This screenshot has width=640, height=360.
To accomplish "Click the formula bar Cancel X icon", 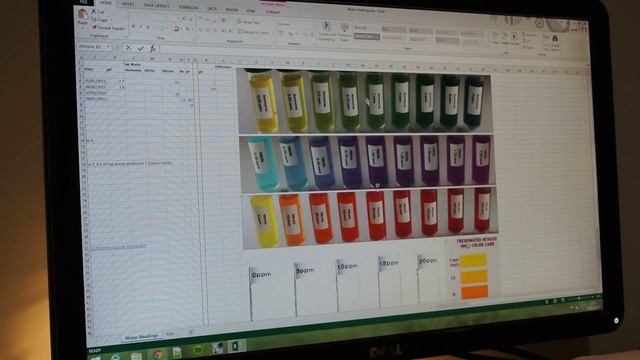I will tap(128, 48).
